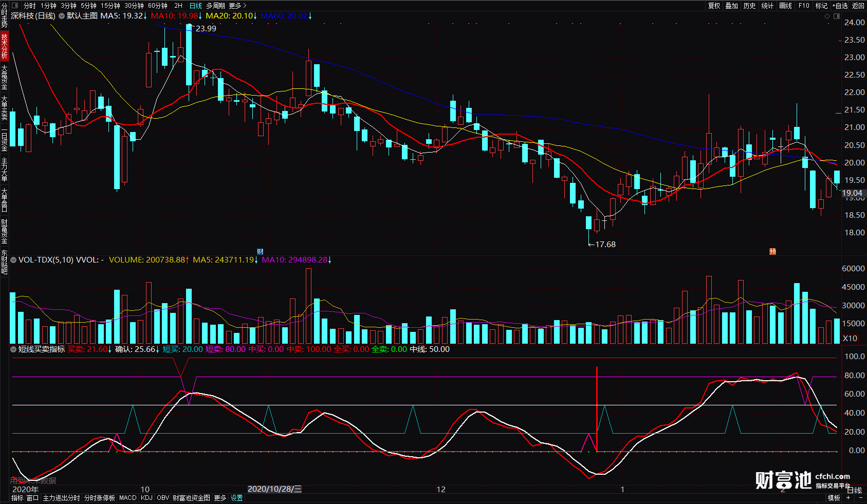Click 窗口 in the bottom bar
867x504 pixels.
(33, 498)
